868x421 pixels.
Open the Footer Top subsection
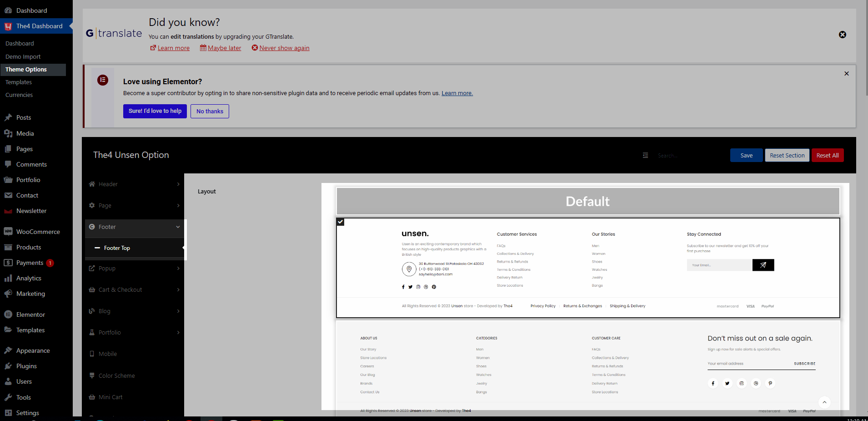[135, 248]
